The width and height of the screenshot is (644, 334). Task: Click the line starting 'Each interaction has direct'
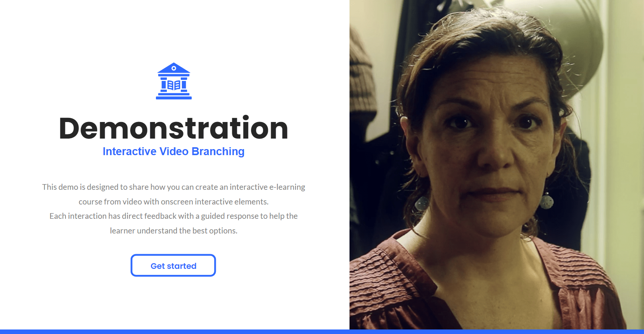(x=174, y=216)
